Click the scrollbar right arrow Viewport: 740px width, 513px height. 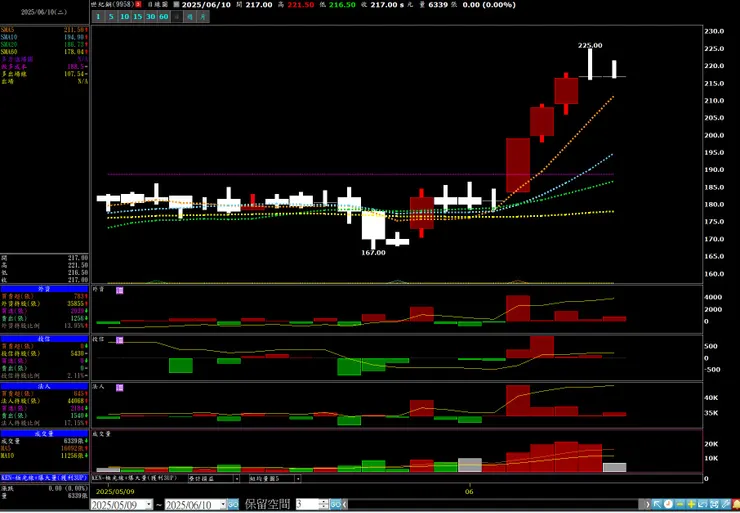(648, 505)
